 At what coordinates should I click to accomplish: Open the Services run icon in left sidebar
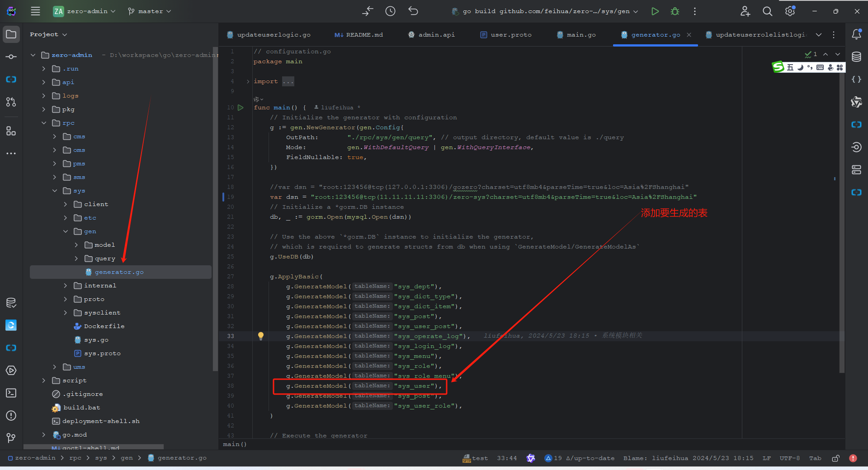pyautogui.click(x=11, y=371)
